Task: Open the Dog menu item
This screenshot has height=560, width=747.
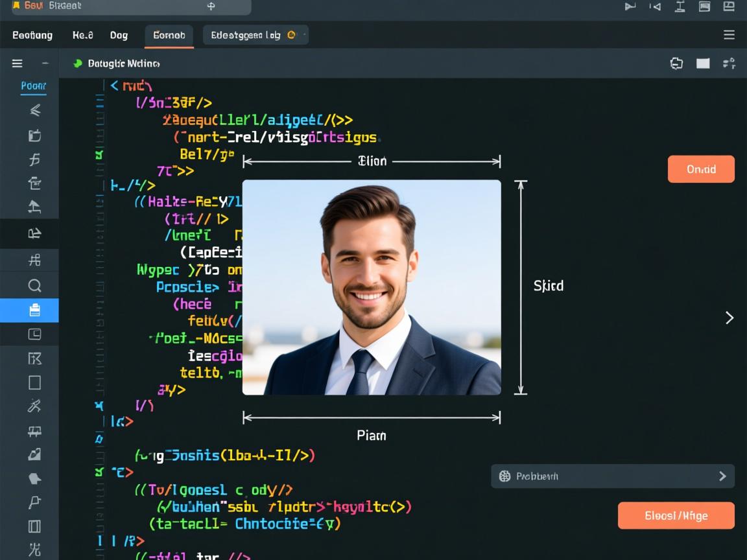Action: click(x=119, y=35)
